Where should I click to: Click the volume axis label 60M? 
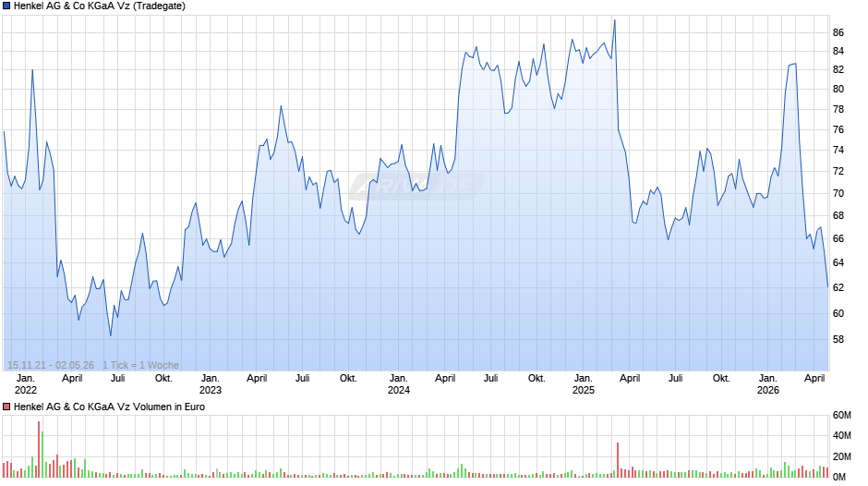(841, 415)
